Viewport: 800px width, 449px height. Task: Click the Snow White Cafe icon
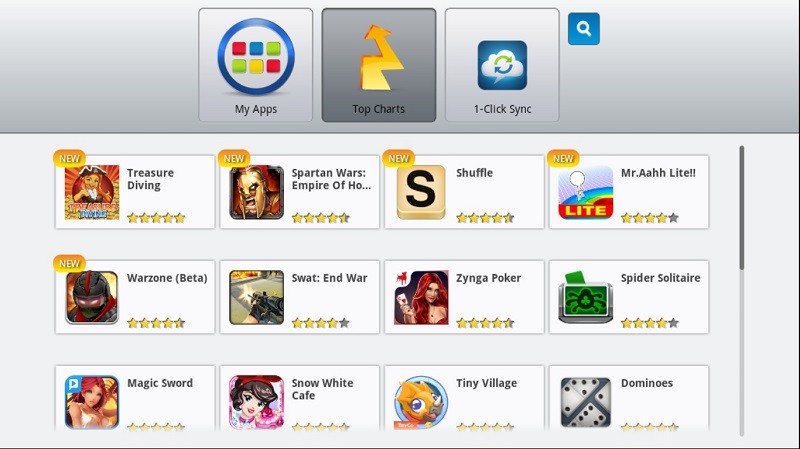[x=257, y=403]
